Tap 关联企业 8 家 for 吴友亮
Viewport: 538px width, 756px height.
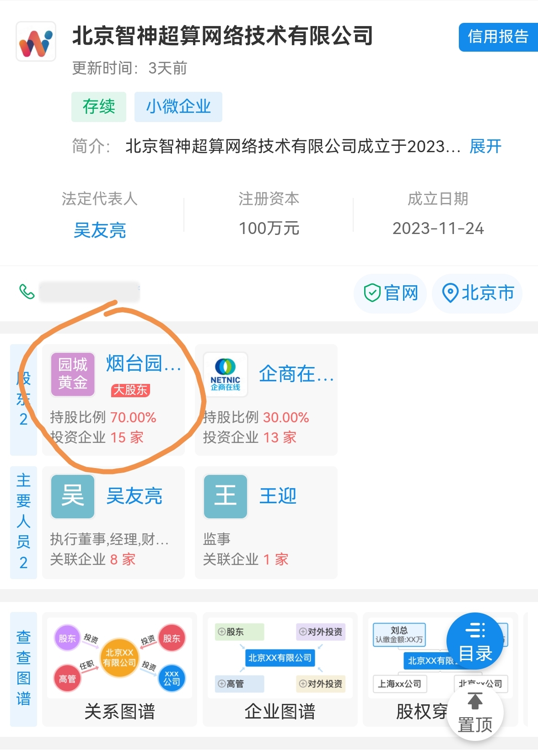[x=93, y=559]
